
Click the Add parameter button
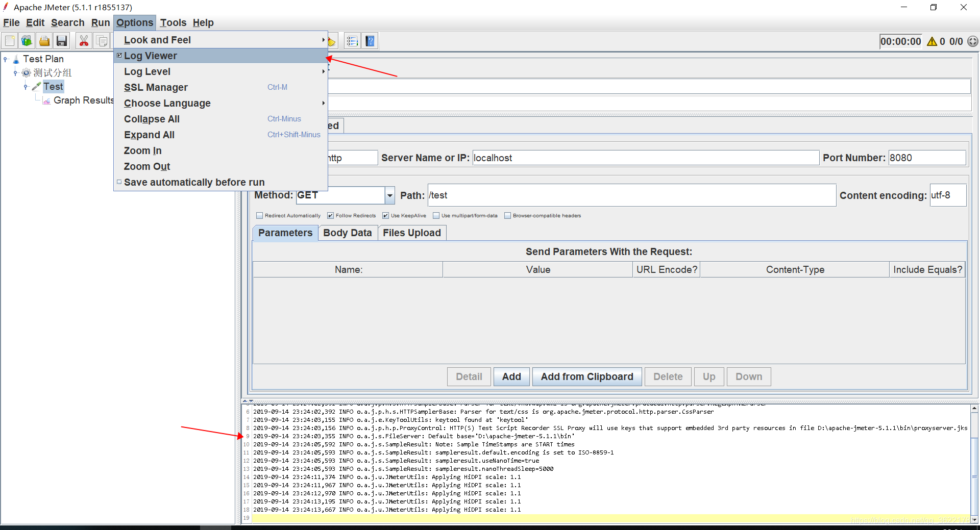(511, 376)
